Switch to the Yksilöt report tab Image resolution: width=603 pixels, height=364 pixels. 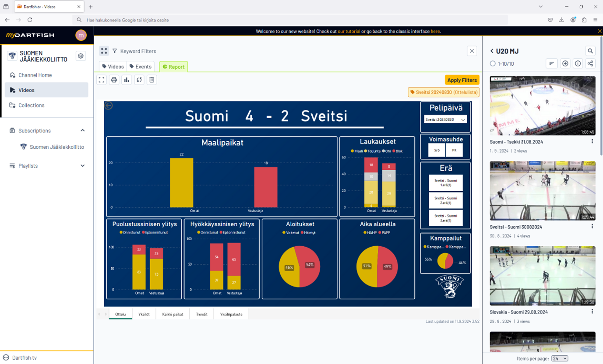[144, 314]
